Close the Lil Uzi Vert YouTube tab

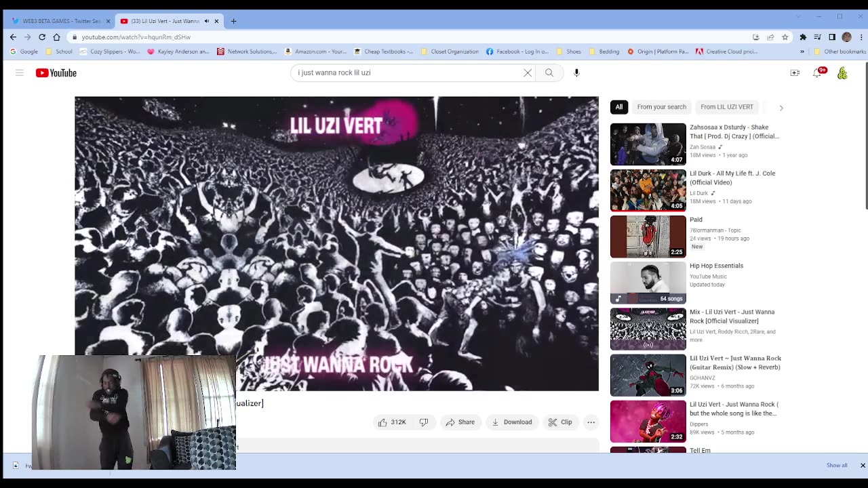pyautogui.click(x=216, y=21)
